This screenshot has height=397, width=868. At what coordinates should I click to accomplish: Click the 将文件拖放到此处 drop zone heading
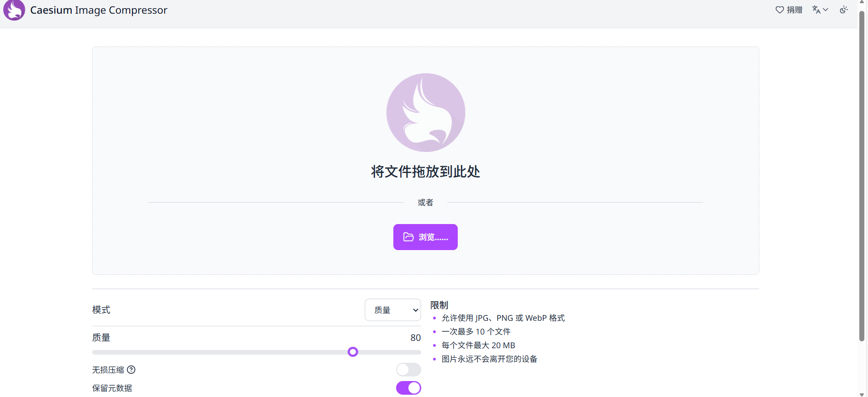[x=425, y=172]
